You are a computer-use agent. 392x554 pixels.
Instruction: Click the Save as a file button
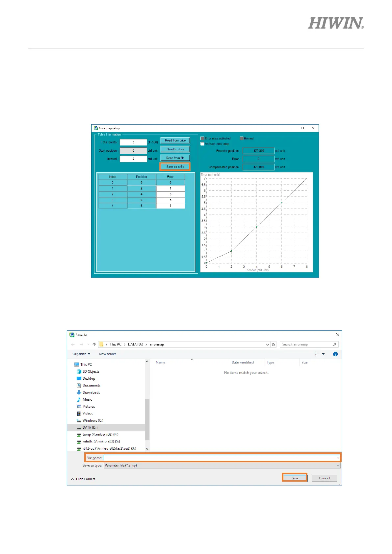(x=175, y=167)
